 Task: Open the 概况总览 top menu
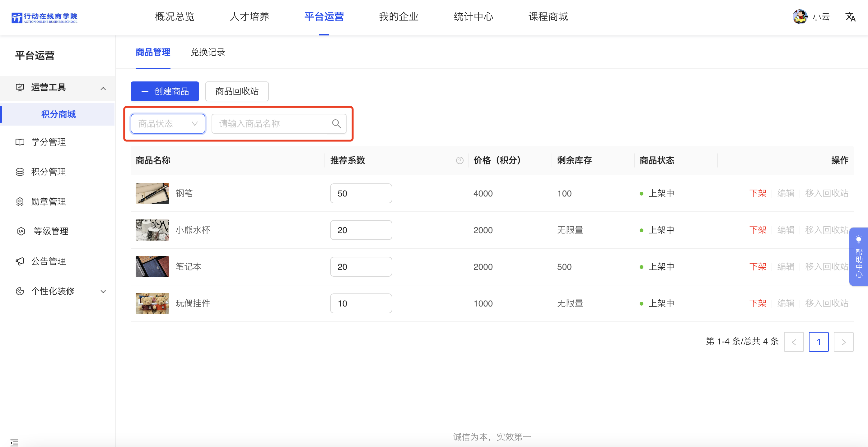point(175,16)
